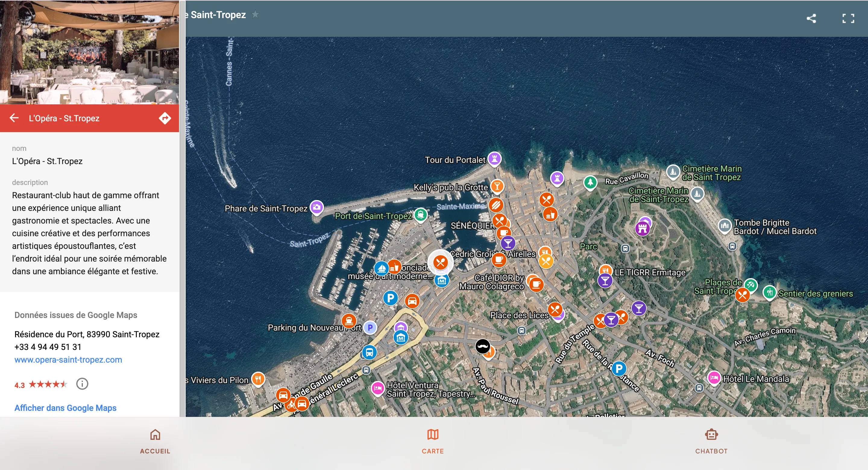Click the Cimetière Marin de Saint Tropez marker
This screenshot has height=470, width=868.
tap(673, 171)
